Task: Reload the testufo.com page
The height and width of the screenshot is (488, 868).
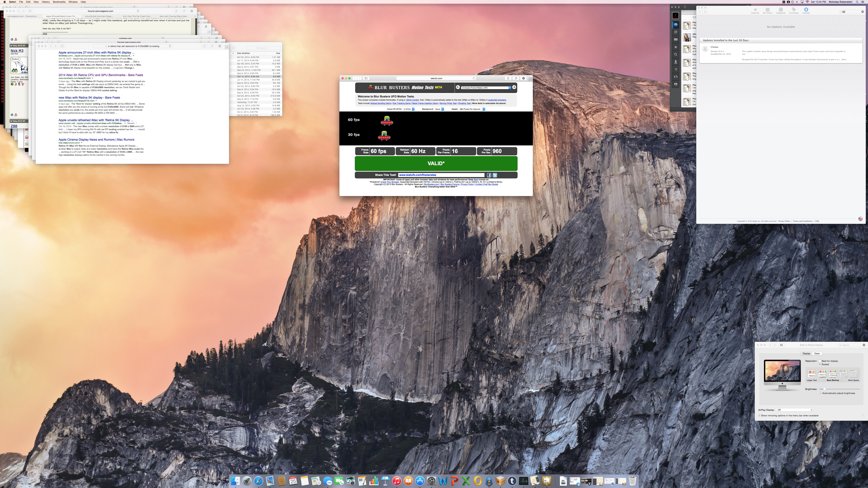Action: tap(474, 78)
